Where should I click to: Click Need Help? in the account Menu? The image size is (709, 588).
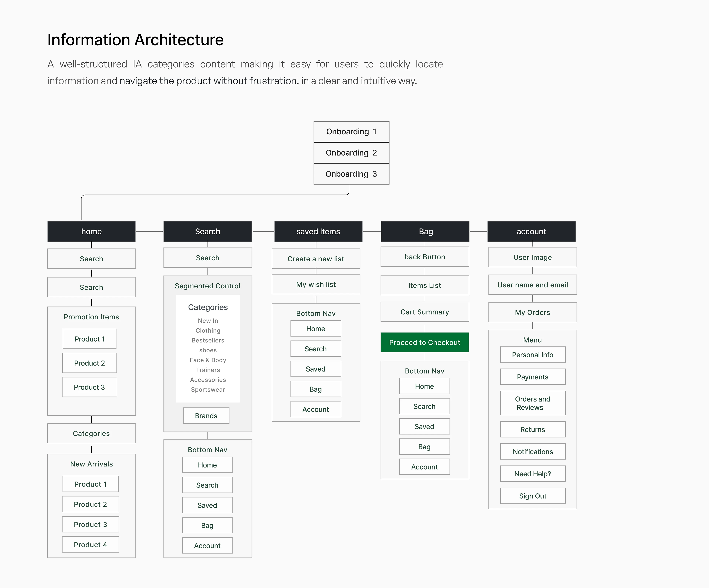click(x=533, y=474)
